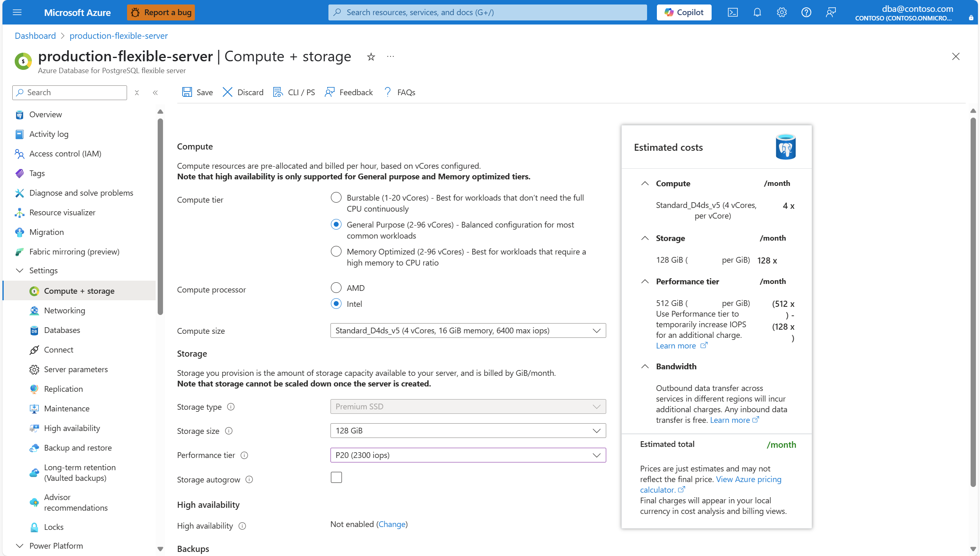Go to the Dashboard breadcrumb
This screenshot has width=980, height=556.
pyautogui.click(x=35, y=36)
